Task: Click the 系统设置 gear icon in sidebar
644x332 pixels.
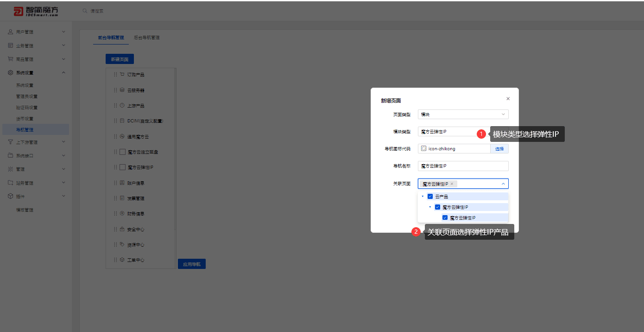Action: click(x=10, y=73)
